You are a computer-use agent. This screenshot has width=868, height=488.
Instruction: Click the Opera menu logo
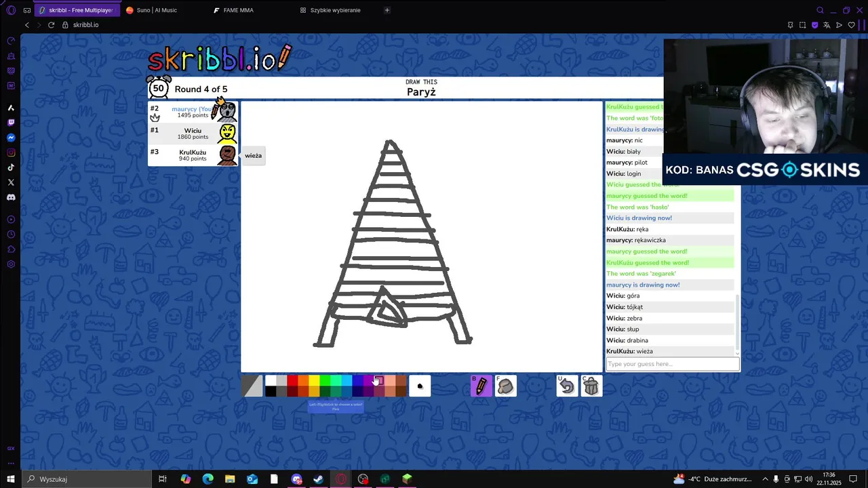tap(11, 10)
